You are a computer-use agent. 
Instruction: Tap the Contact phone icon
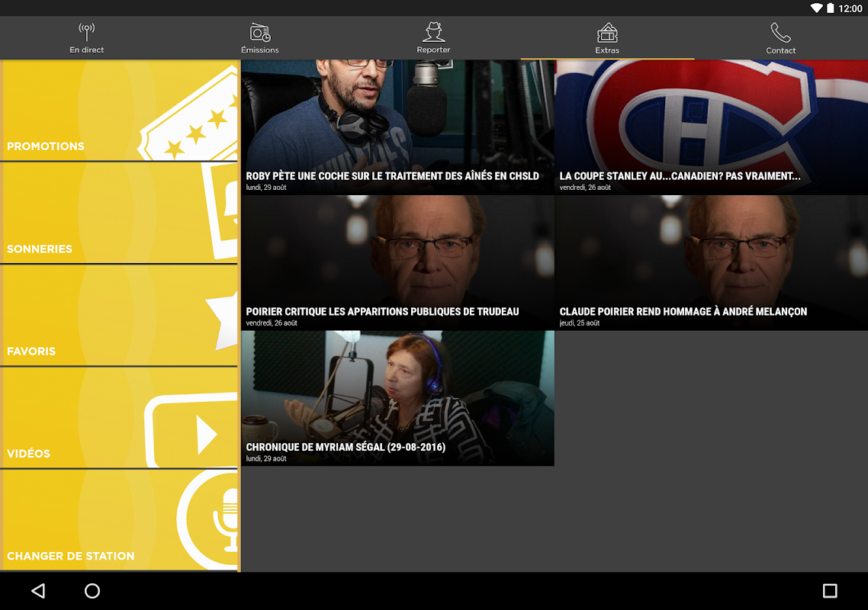[780, 33]
